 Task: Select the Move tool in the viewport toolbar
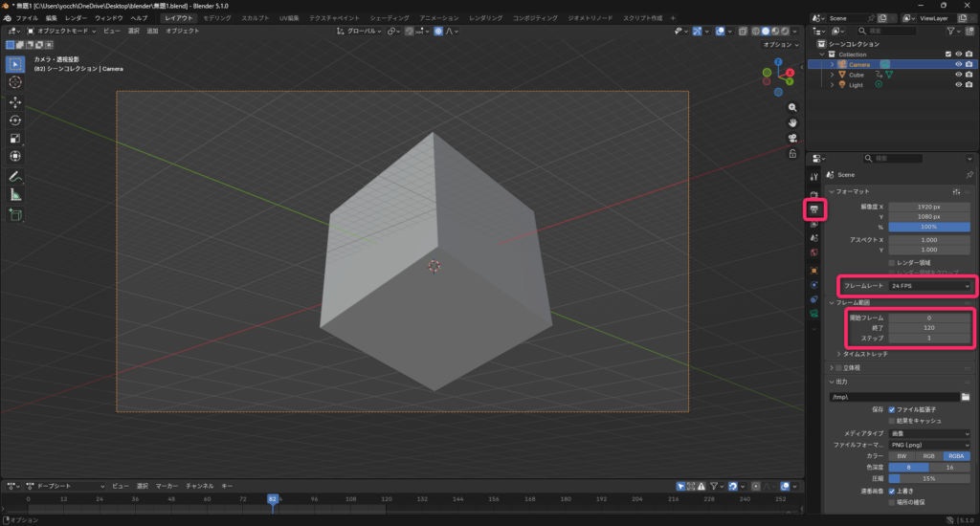coord(15,101)
